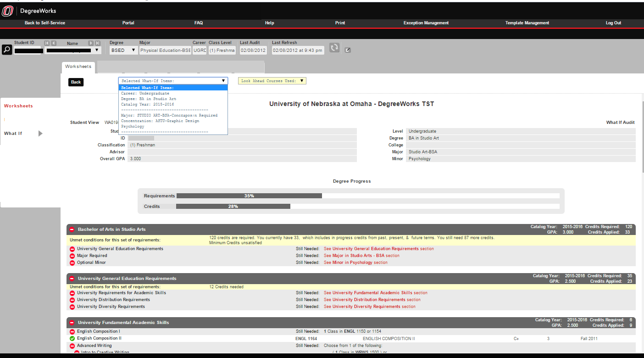Expand the student Name dropdown
644x358 pixels.
pos(97,50)
